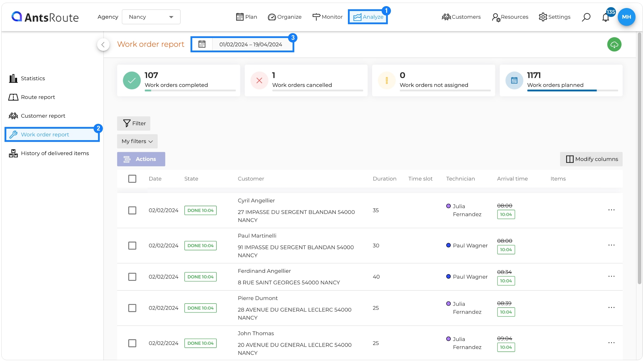Click the Filter button
This screenshot has width=644, height=364.
point(134,123)
